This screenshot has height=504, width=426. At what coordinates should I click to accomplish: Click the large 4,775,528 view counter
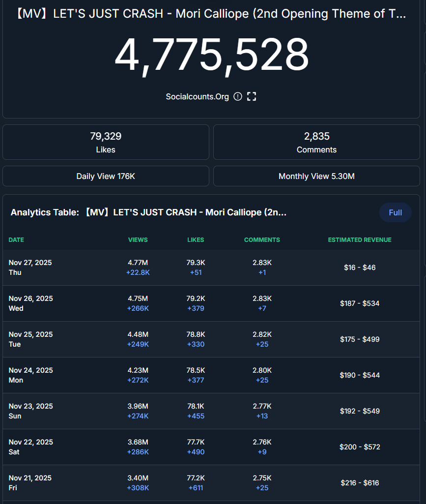[212, 55]
